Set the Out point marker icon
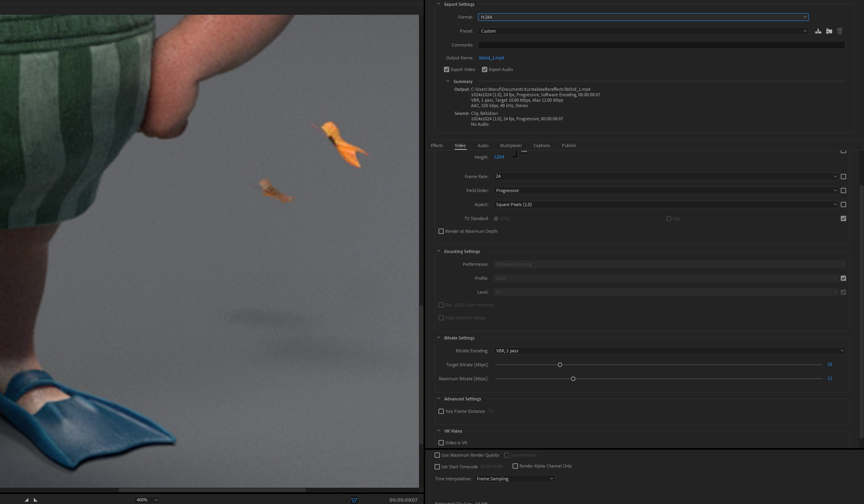The image size is (864, 504). click(35, 500)
